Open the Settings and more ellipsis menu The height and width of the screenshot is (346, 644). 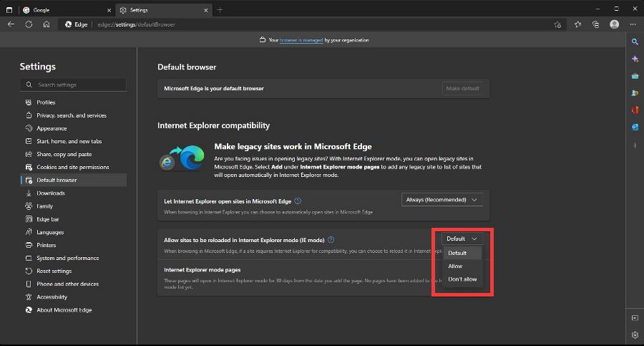(x=633, y=24)
